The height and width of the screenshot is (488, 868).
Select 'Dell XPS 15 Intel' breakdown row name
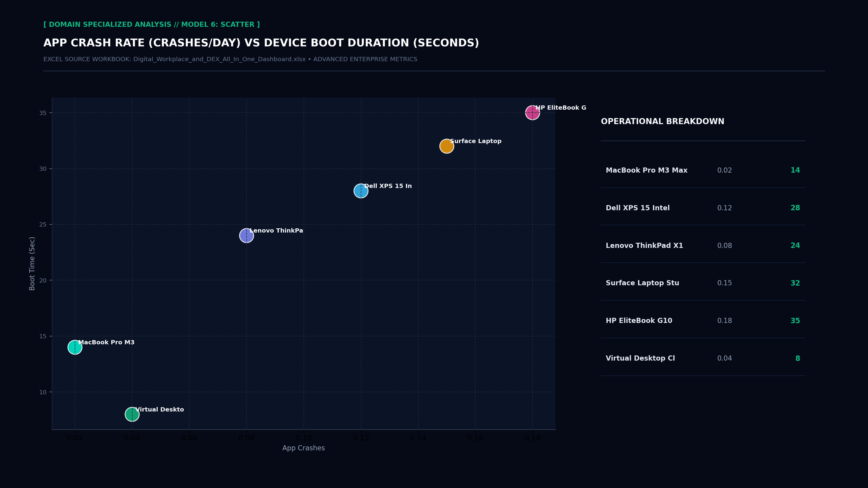[638, 208]
